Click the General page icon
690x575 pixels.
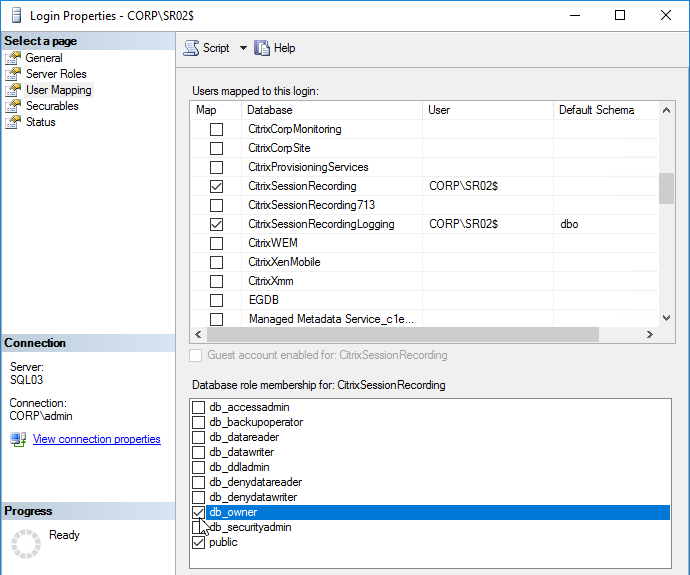(x=13, y=58)
